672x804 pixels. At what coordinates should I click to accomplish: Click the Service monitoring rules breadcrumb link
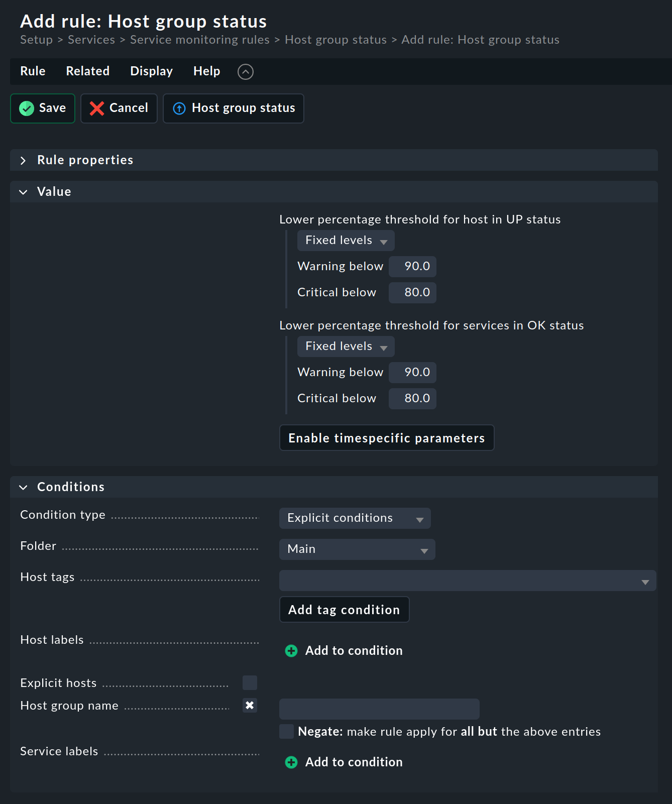coord(199,40)
